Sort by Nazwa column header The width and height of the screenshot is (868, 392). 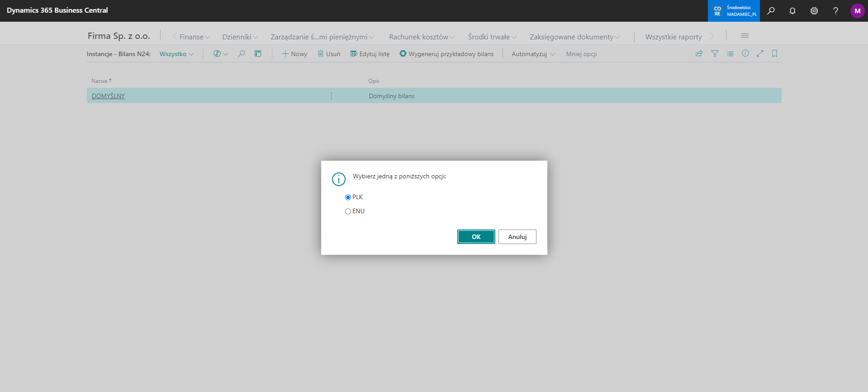[x=101, y=81]
